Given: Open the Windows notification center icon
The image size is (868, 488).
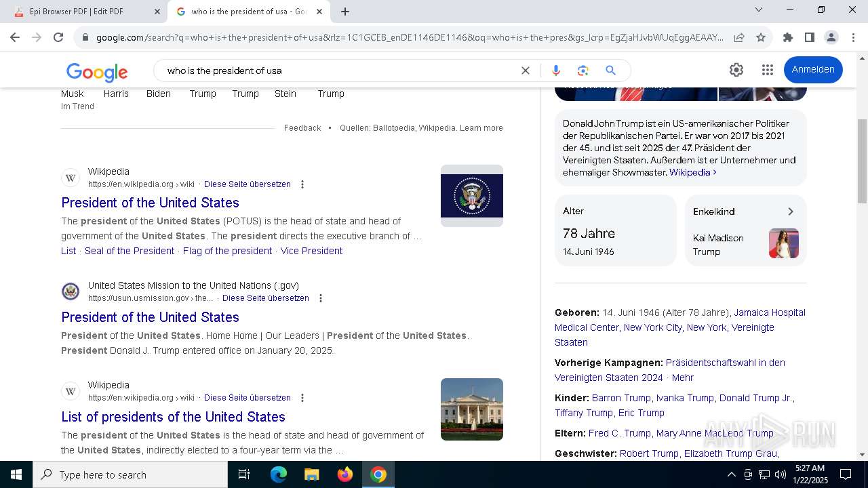Looking at the screenshot, I should (x=846, y=474).
